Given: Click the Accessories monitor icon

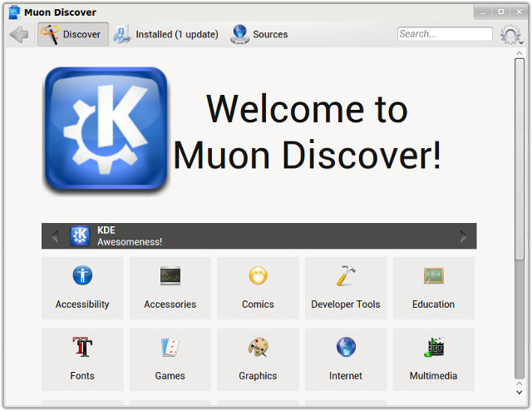Looking at the screenshot, I should [170, 275].
